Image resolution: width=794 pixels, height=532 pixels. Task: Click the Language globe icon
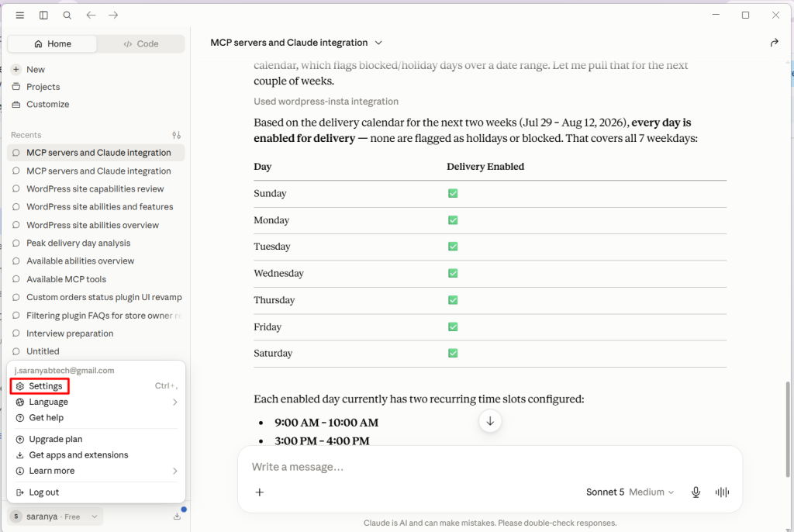tap(19, 402)
